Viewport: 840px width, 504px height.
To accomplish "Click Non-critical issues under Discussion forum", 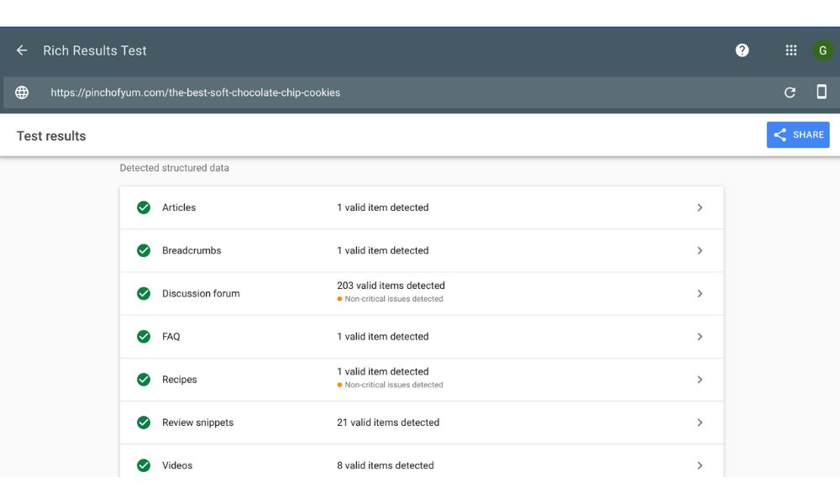I will (x=394, y=299).
